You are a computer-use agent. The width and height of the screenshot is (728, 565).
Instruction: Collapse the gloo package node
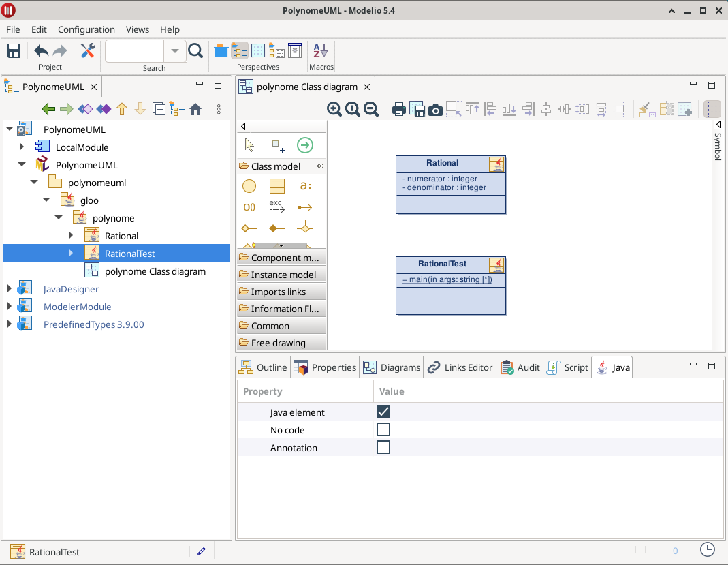pyautogui.click(x=46, y=200)
